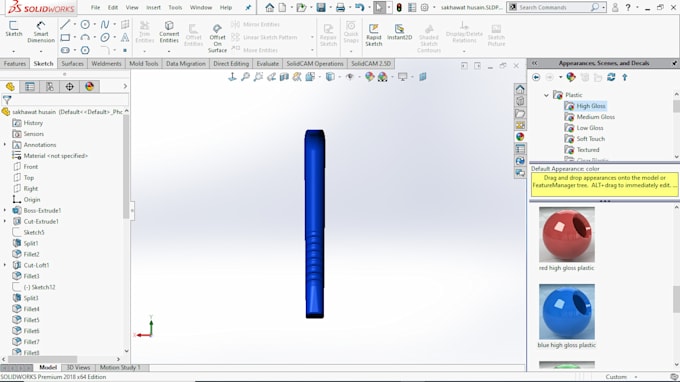The width and height of the screenshot is (680, 382).
Task: Click the Rebuild traffic light icon
Action: coord(399,7)
